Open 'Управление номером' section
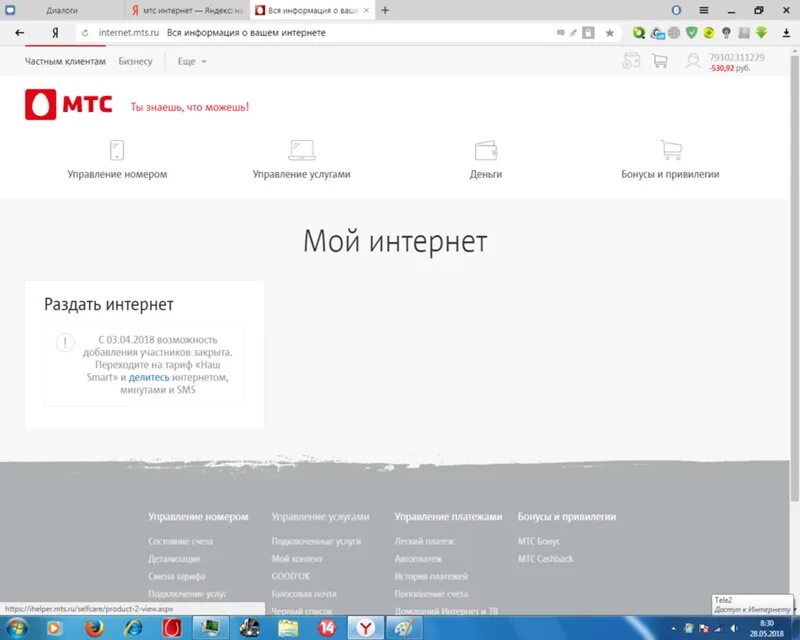Viewport: 800px width, 640px height. [117, 174]
